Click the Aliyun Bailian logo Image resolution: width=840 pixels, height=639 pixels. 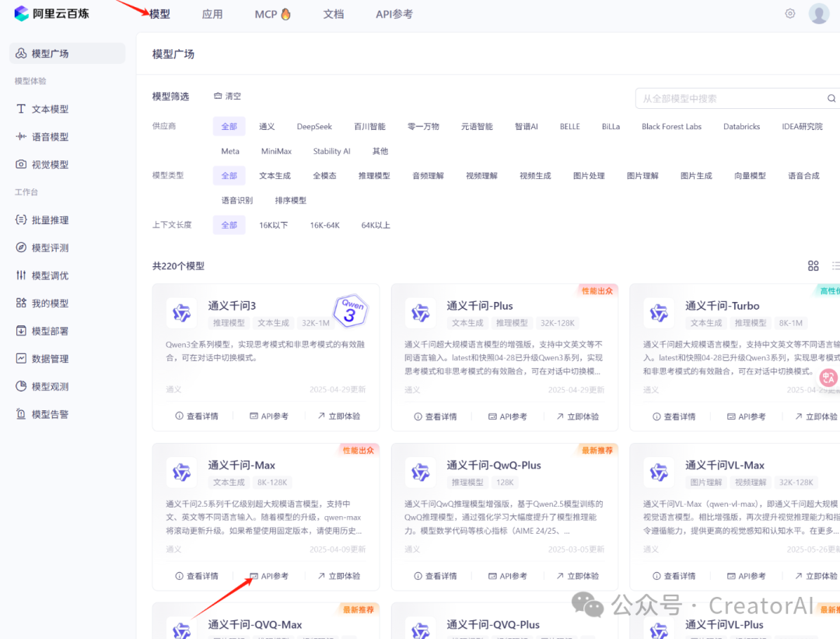51,13
